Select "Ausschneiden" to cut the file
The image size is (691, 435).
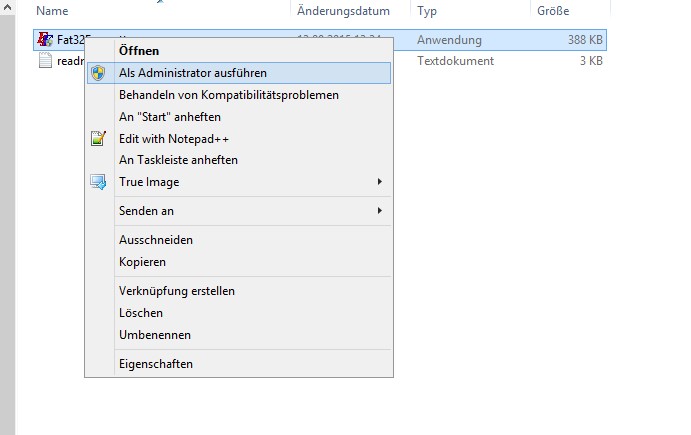click(155, 240)
